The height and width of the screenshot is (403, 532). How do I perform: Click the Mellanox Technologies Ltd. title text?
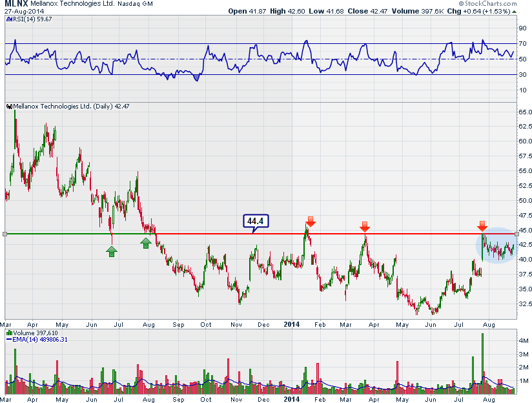point(72,4)
